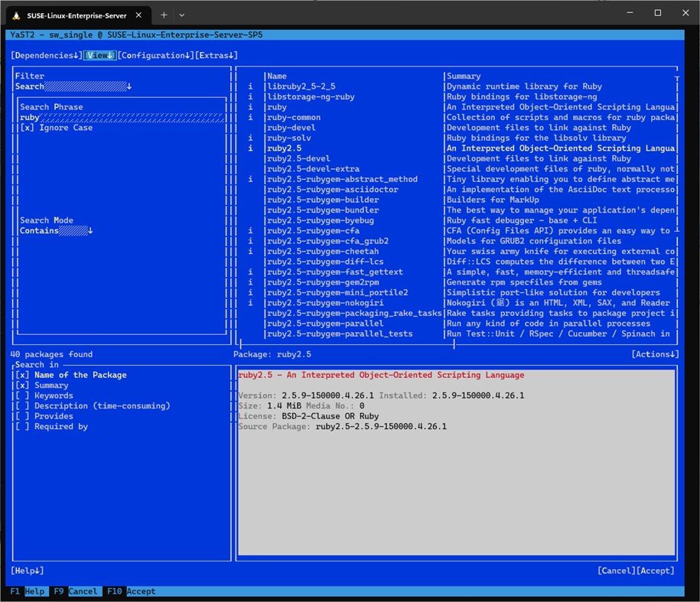Minimize the terminal window
Screen dimensions: 700x602
(x=630, y=13)
